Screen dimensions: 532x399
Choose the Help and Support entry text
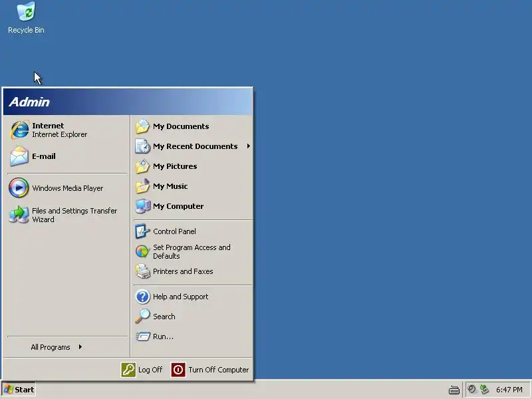pos(180,297)
